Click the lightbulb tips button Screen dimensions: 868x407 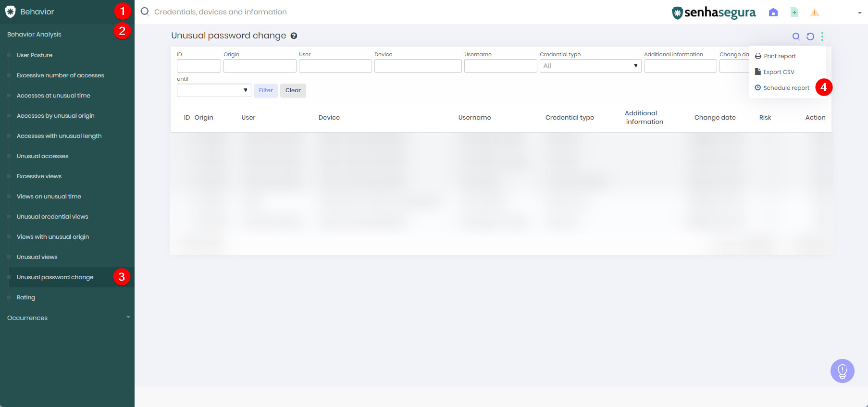(x=843, y=371)
